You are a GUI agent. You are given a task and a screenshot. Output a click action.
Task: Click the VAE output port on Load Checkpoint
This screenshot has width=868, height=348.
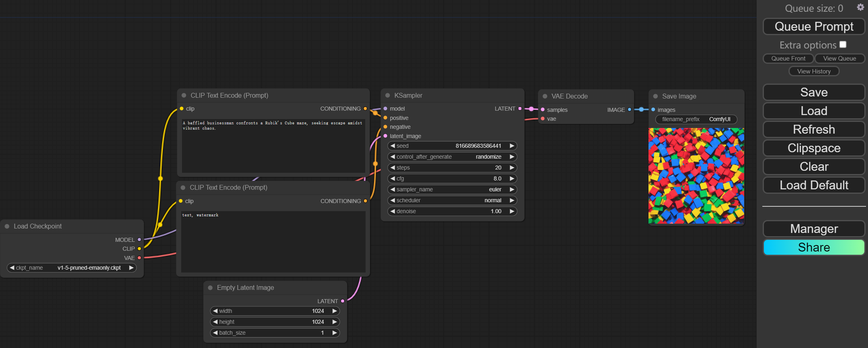(139, 258)
